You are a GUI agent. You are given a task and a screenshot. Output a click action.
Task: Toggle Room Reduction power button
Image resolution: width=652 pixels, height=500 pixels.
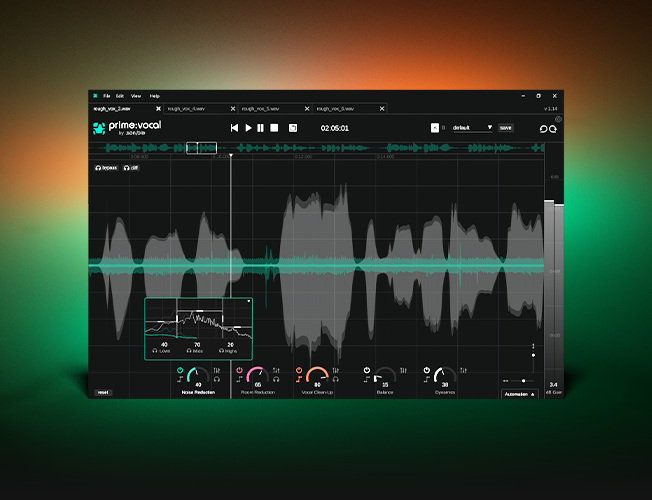coord(240,370)
